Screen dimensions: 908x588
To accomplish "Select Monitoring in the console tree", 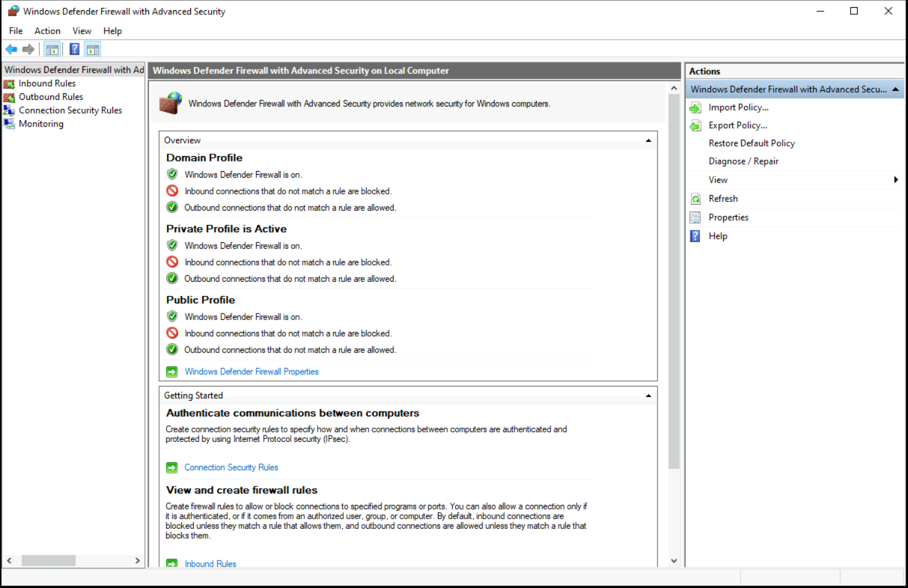I will click(41, 124).
